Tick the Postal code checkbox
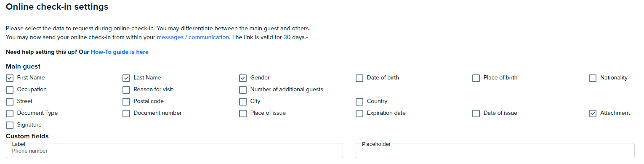This screenshot has width=644, height=164. [x=126, y=101]
